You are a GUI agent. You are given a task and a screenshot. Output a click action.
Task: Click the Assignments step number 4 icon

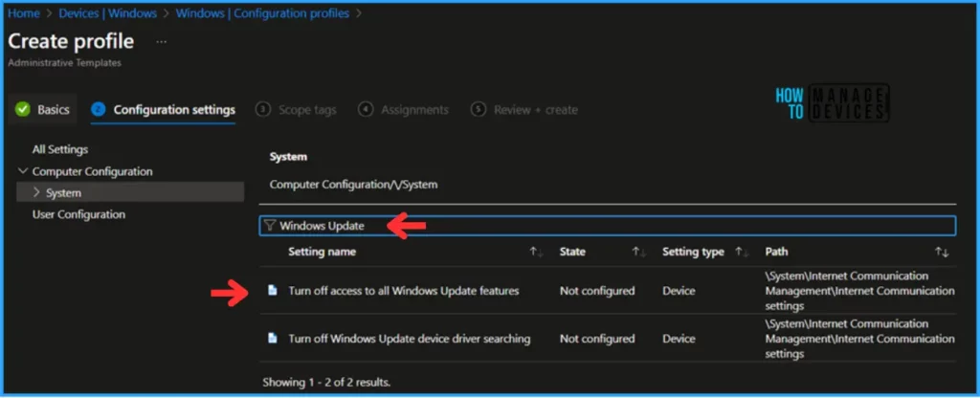click(x=366, y=109)
